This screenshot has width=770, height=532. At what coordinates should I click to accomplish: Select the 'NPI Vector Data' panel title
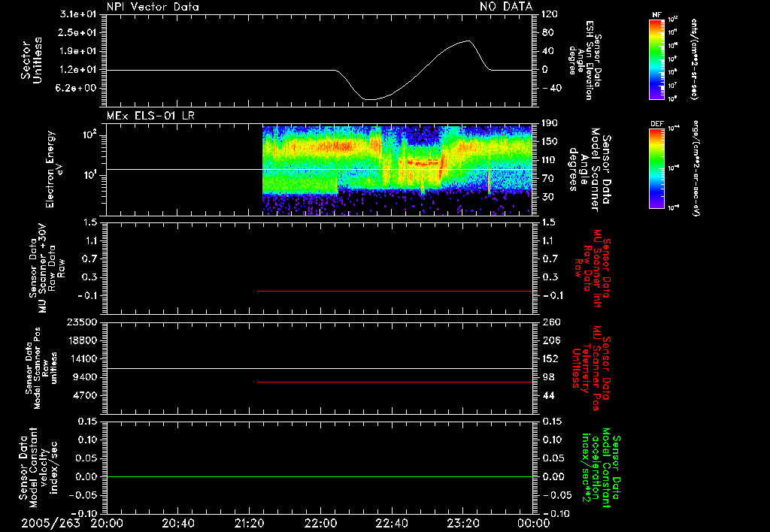pos(153,7)
